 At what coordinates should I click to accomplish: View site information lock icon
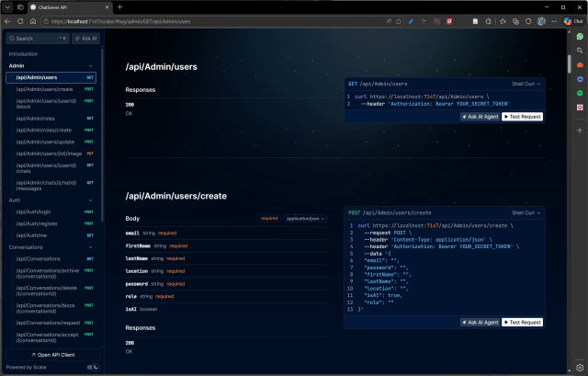click(x=46, y=21)
